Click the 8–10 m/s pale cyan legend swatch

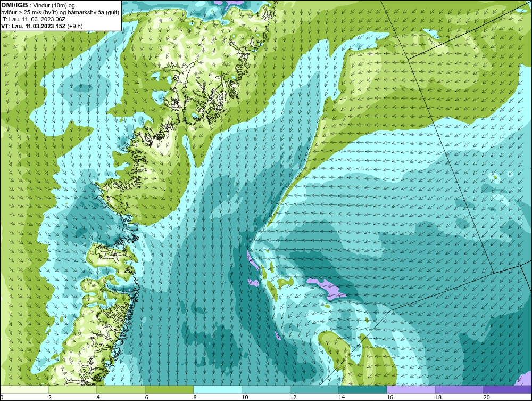click(x=218, y=389)
